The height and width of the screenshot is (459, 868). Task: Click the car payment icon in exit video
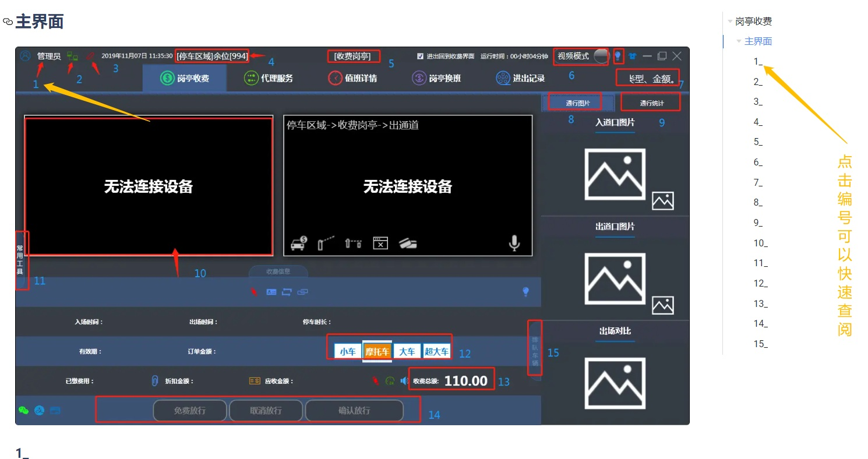pyautogui.click(x=299, y=243)
